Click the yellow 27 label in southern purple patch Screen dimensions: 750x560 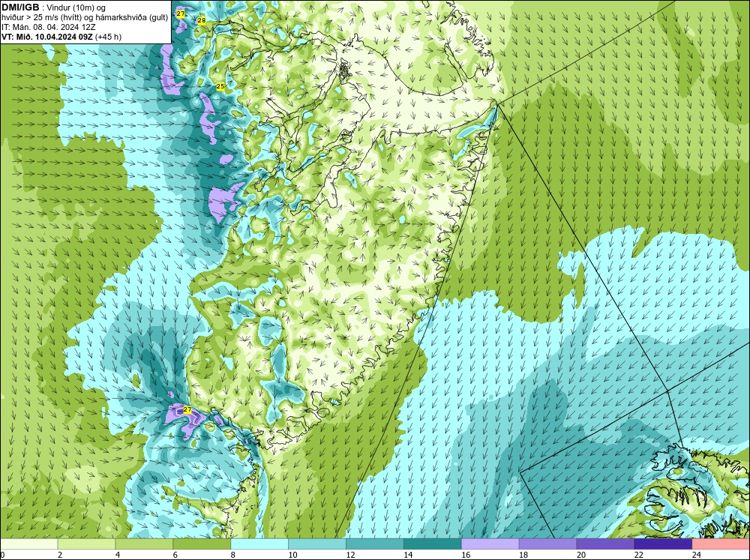tap(187, 410)
